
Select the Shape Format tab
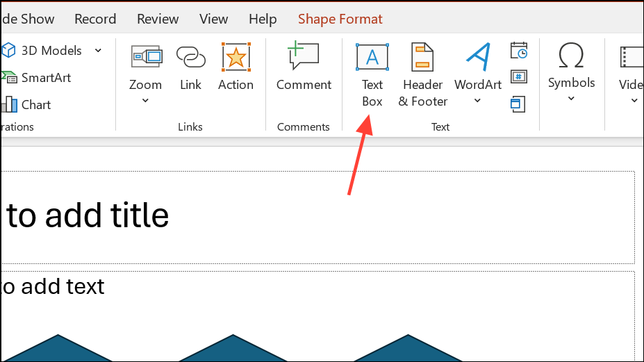(x=340, y=19)
